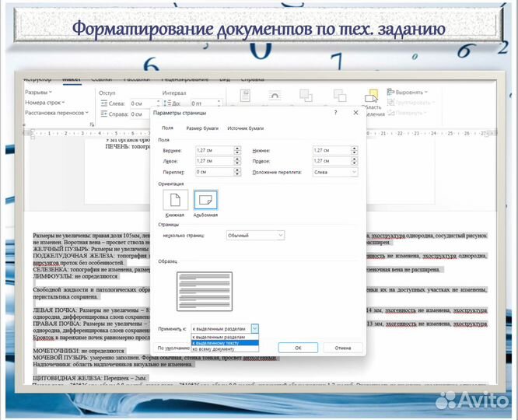The height and width of the screenshot is (420, 518).
Task: Click the spacing before До icon
Action: [x=166, y=103]
